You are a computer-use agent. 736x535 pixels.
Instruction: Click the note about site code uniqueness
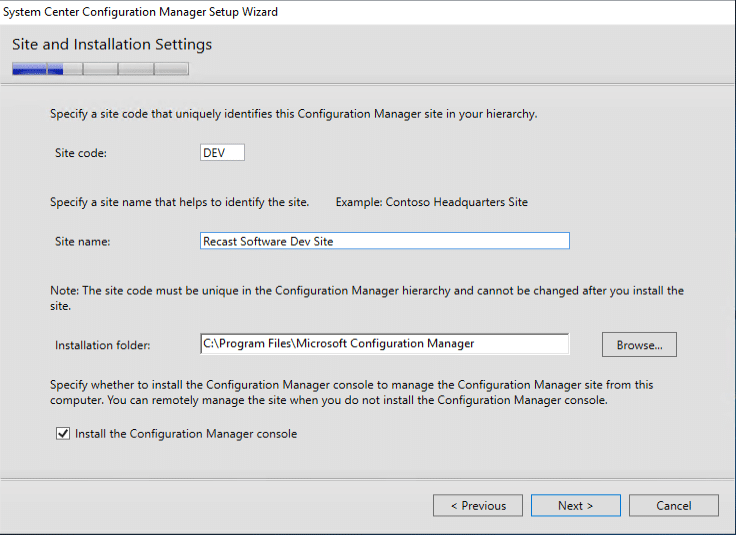point(366,291)
